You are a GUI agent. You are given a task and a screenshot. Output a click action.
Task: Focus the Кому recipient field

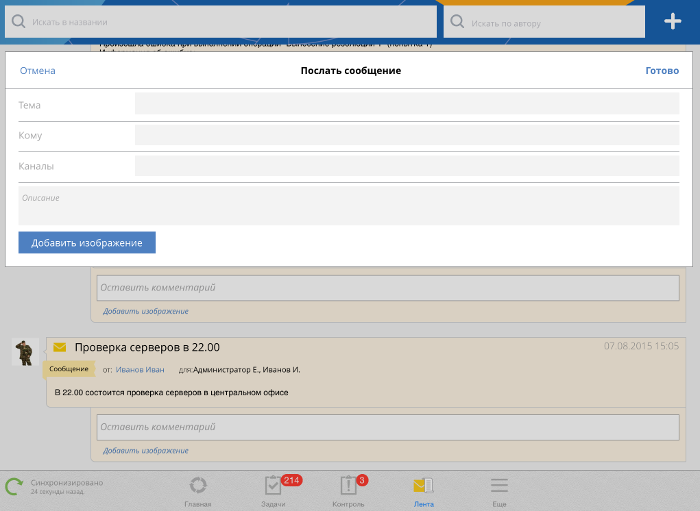pyautogui.click(x=406, y=135)
